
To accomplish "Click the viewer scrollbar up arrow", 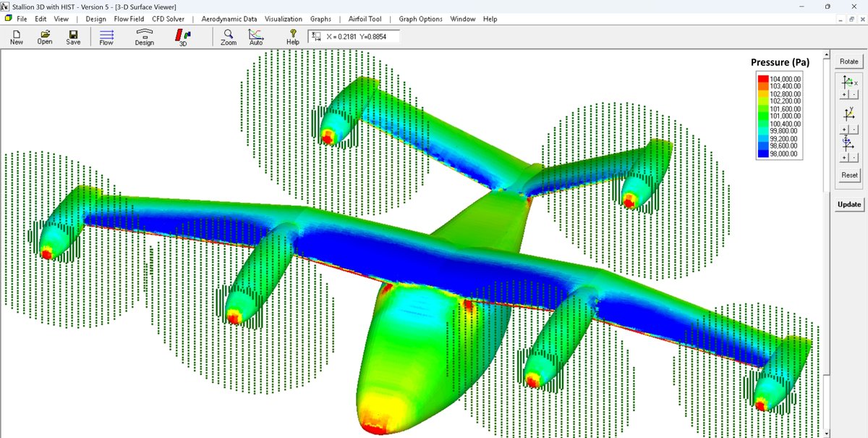I will point(826,54).
